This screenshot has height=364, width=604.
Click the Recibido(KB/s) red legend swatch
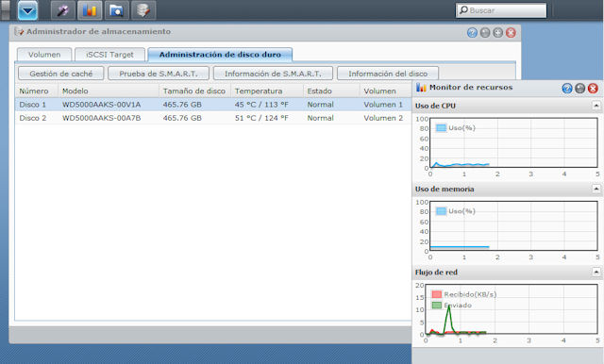coord(436,294)
